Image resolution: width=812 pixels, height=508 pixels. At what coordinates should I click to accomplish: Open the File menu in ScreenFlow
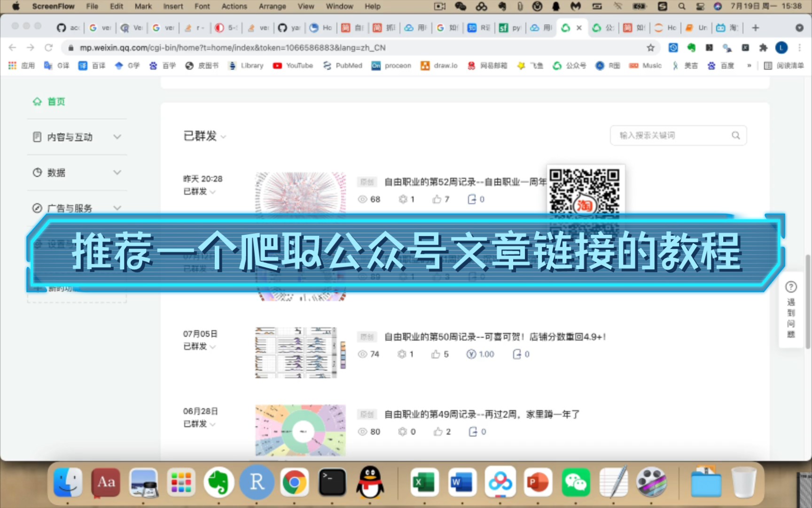tap(92, 6)
